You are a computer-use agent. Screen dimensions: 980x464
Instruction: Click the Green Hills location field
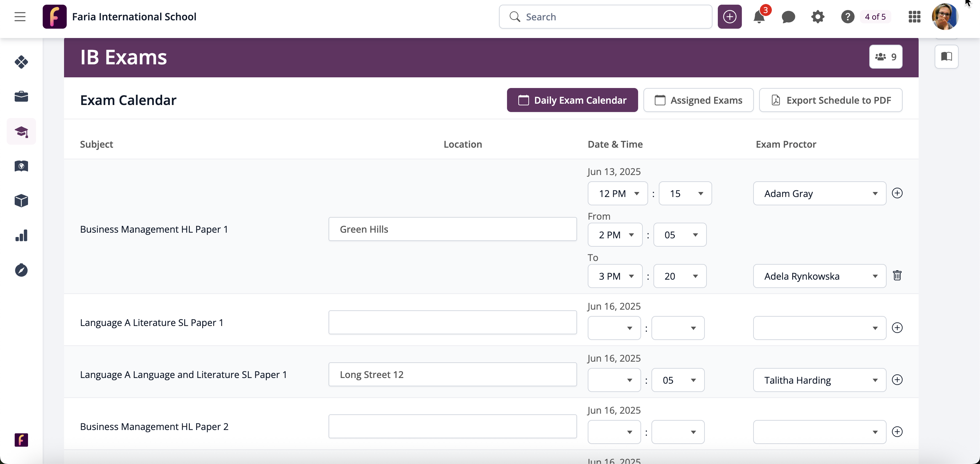pyautogui.click(x=452, y=229)
